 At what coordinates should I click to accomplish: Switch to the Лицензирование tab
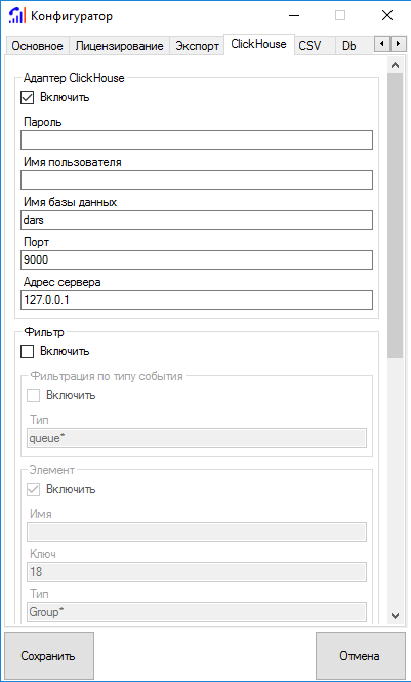coord(120,46)
